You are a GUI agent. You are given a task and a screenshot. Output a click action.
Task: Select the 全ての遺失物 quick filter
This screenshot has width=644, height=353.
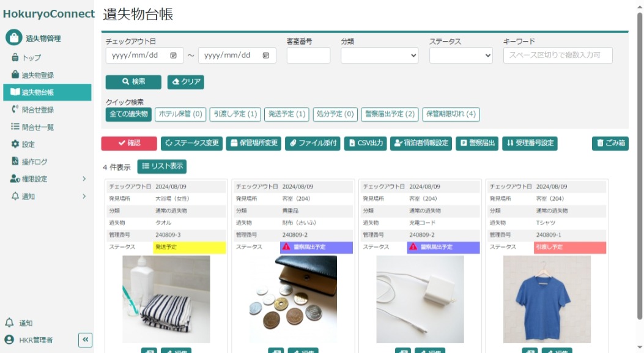point(128,114)
